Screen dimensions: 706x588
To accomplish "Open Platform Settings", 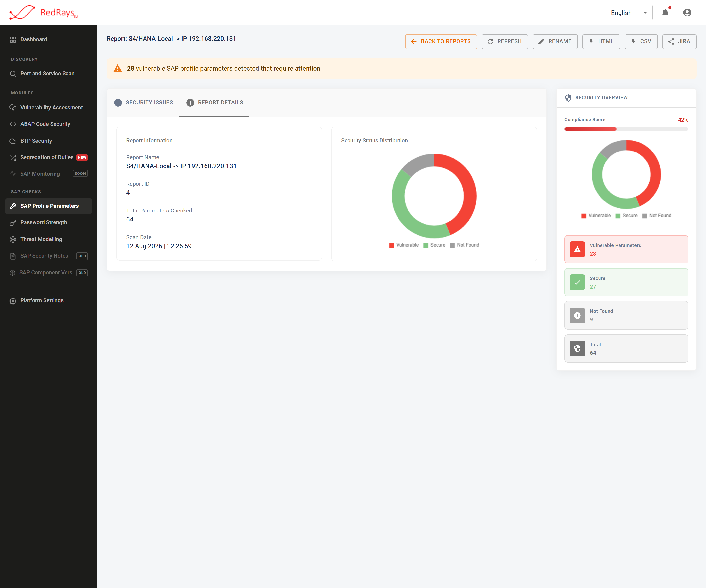I will tap(48, 301).
